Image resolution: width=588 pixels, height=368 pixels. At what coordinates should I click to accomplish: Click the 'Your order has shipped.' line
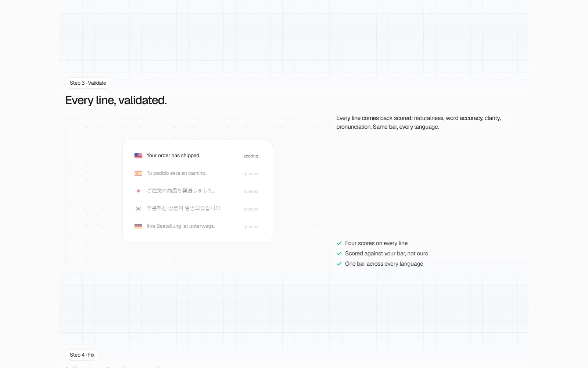pyautogui.click(x=173, y=156)
